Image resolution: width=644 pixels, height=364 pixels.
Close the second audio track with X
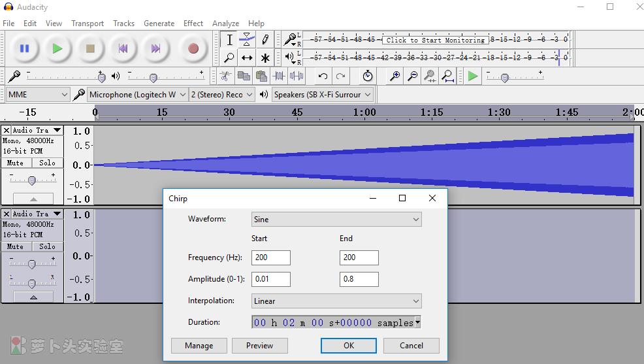coord(6,214)
